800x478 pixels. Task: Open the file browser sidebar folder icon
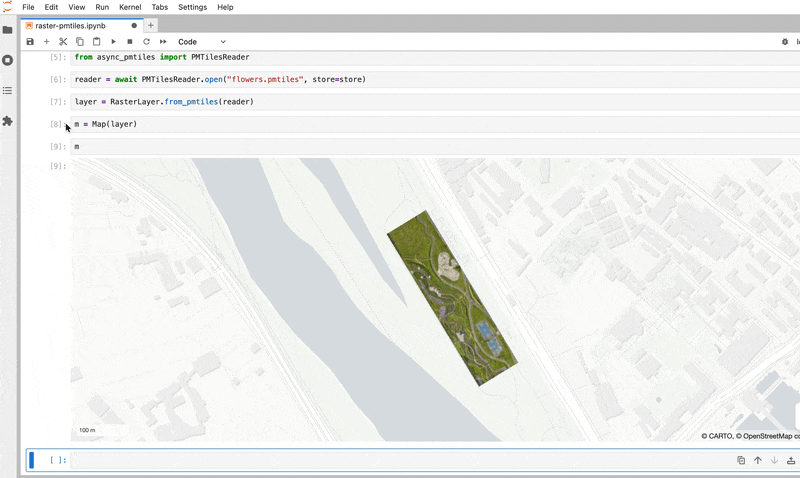8,30
